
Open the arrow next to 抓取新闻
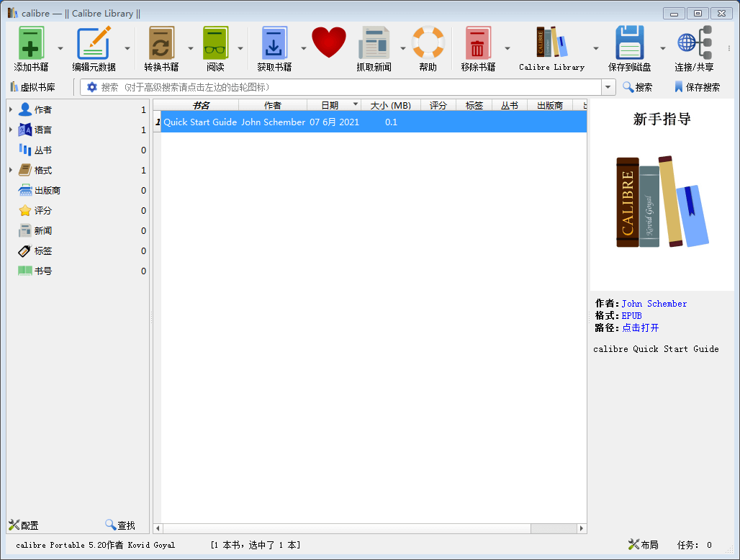click(x=403, y=48)
